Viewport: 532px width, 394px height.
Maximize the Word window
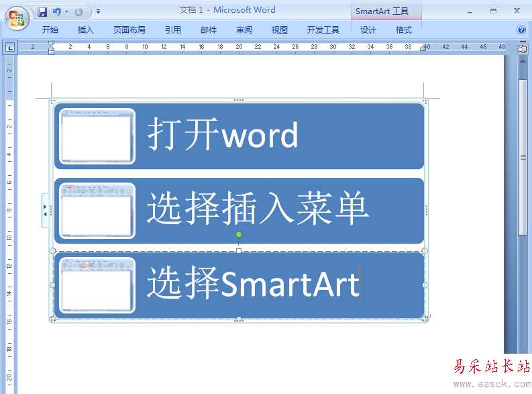point(493,11)
